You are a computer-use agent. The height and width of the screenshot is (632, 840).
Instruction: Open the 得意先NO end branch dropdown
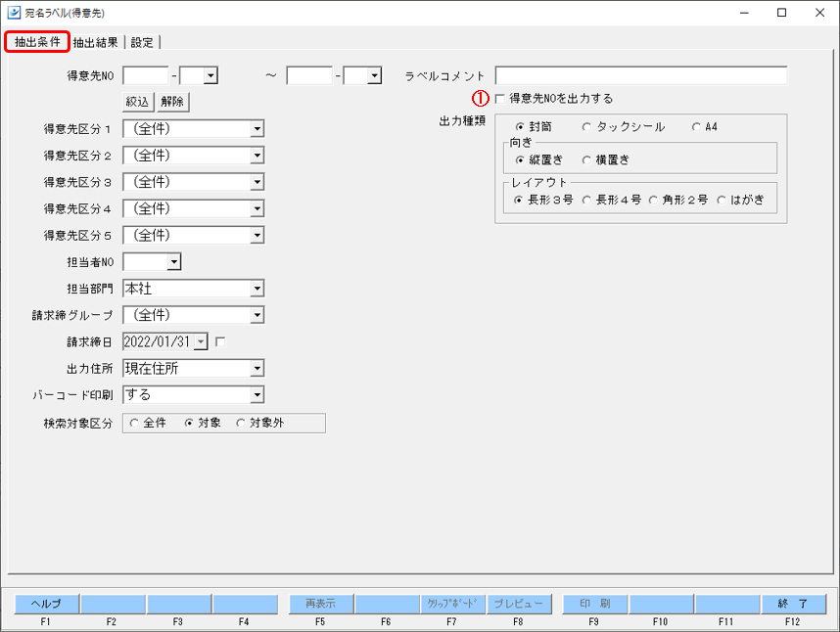pos(374,76)
